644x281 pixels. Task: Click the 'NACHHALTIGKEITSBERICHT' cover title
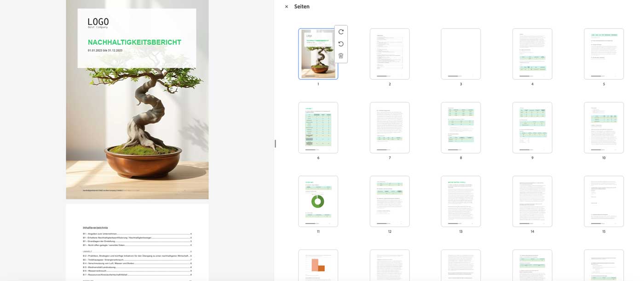click(x=134, y=42)
